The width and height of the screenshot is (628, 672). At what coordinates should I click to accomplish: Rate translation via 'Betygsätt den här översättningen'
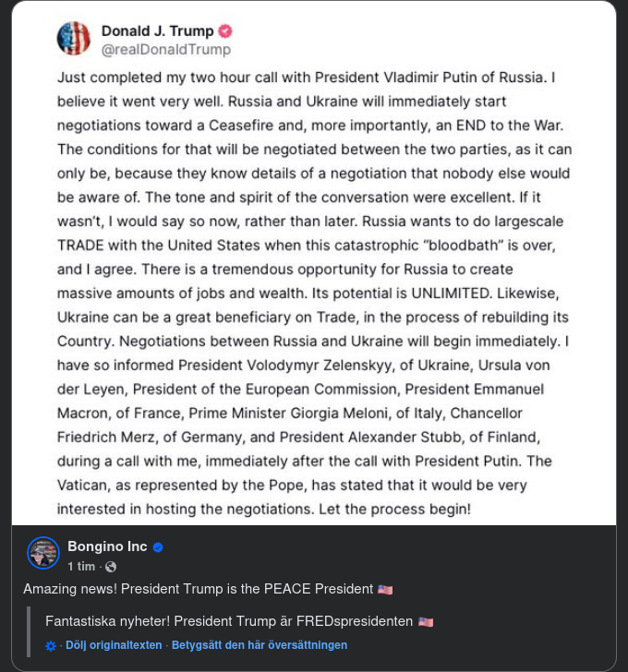coord(260,645)
